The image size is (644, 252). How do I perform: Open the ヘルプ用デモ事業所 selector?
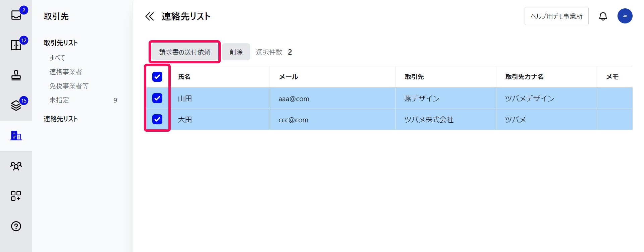click(556, 16)
